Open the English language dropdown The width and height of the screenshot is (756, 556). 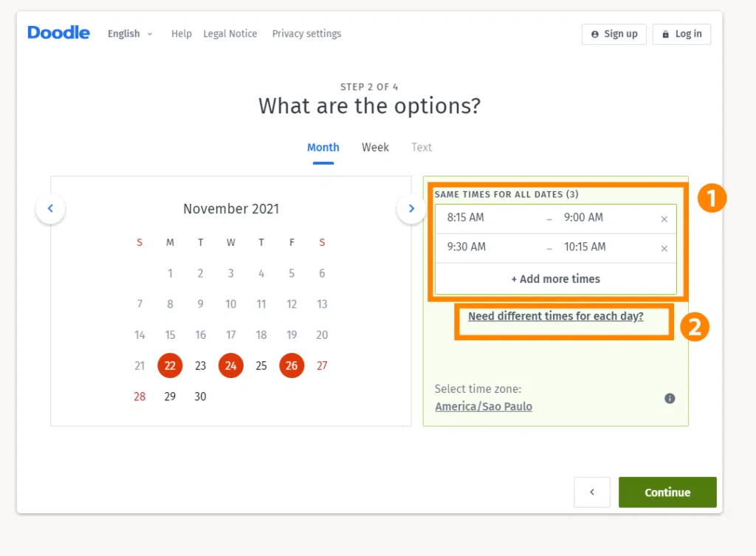coord(130,34)
